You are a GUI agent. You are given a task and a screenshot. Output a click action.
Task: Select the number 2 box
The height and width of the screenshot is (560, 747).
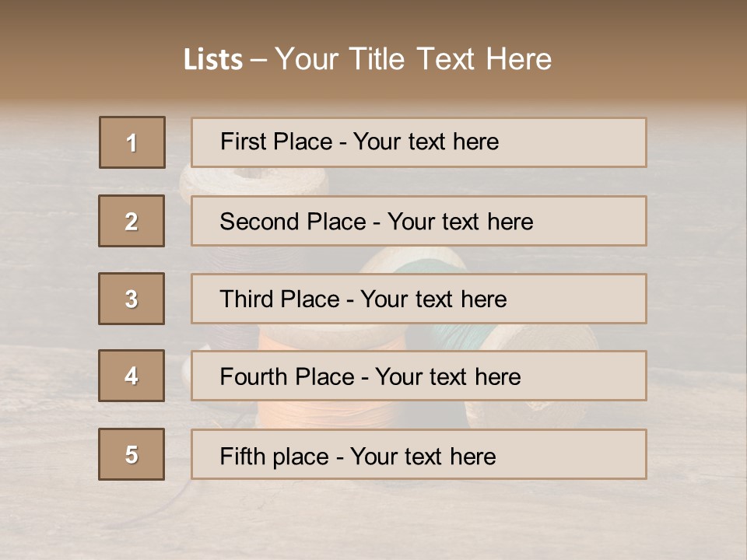click(132, 221)
